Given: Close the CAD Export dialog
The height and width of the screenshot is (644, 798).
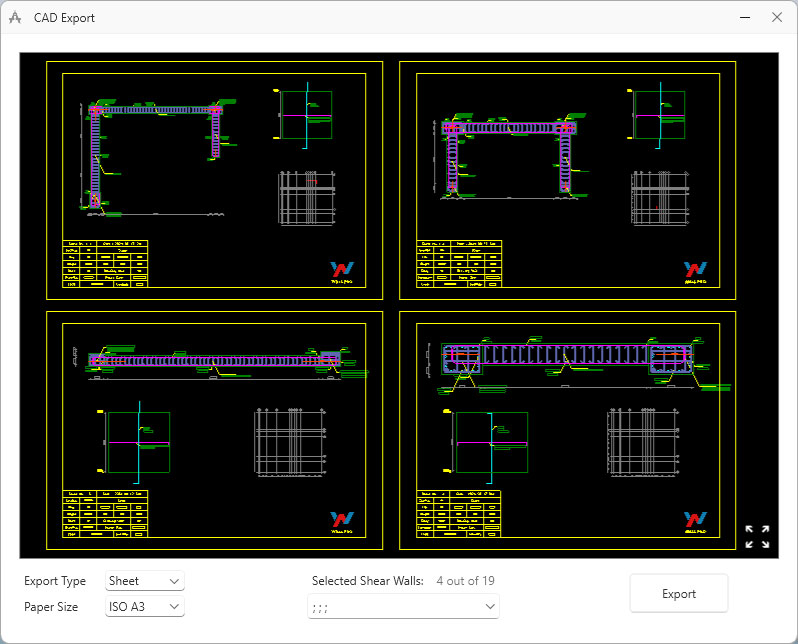Looking at the screenshot, I should (x=777, y=18).
